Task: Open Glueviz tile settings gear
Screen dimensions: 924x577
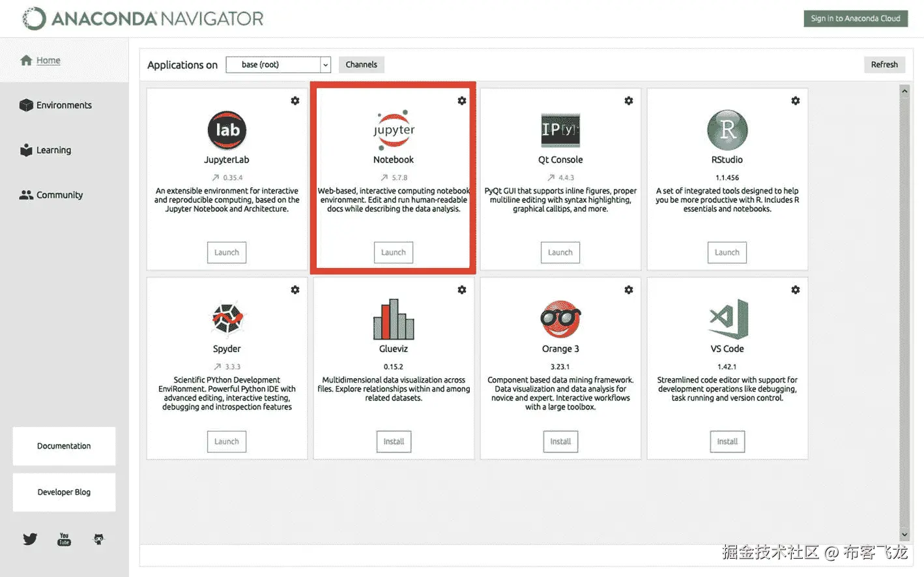Action: tap(462, 290)
